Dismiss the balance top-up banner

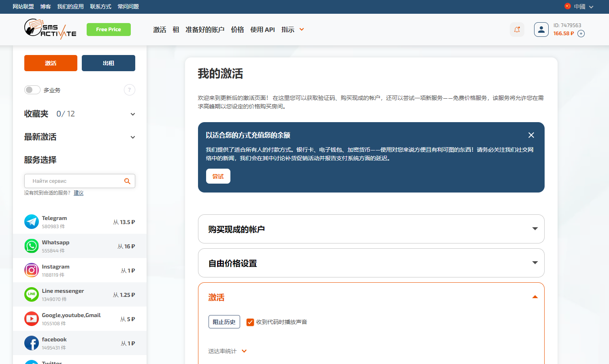point(531,135)
